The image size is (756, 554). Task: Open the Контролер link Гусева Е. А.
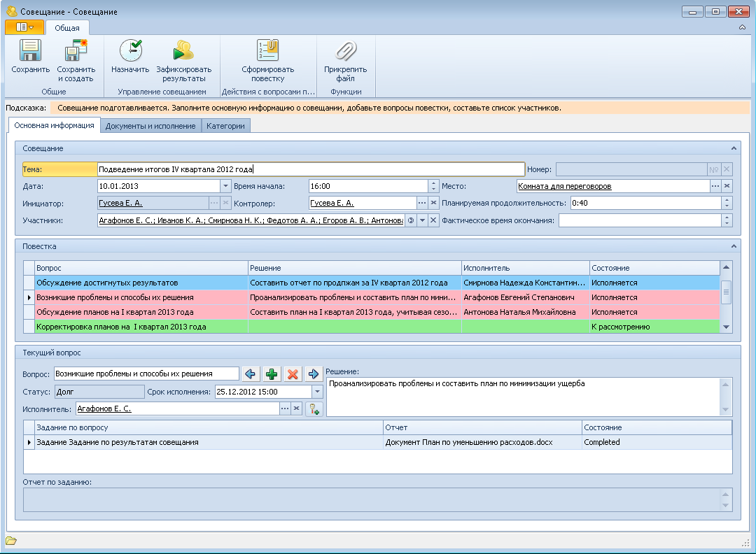[x=332, y=204]
